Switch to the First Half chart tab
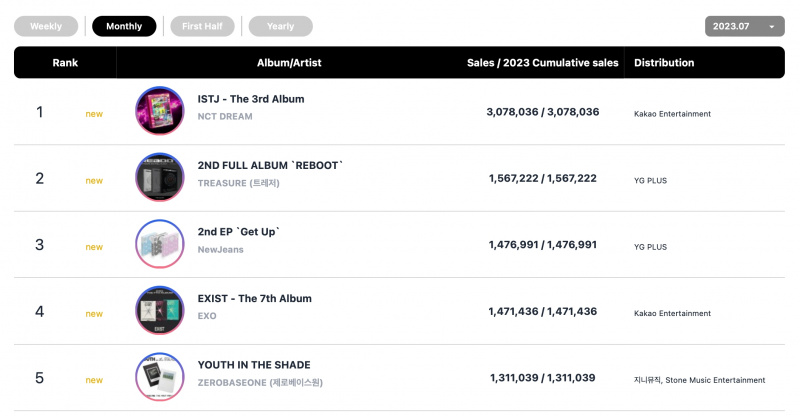The width and height of the screenshot is (800, 416). pyautogui.click(x=202, y=26)
